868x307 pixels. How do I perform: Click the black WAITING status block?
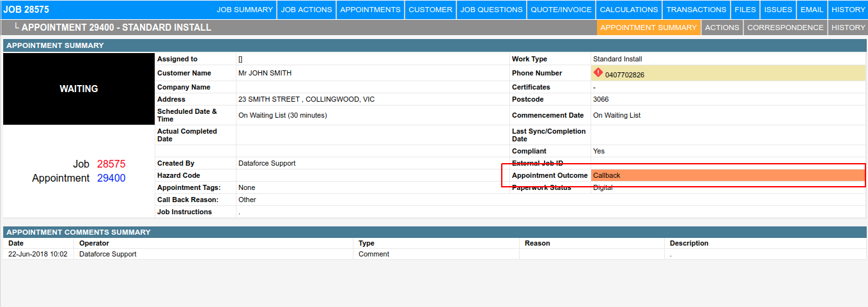(x=79, y=89)
